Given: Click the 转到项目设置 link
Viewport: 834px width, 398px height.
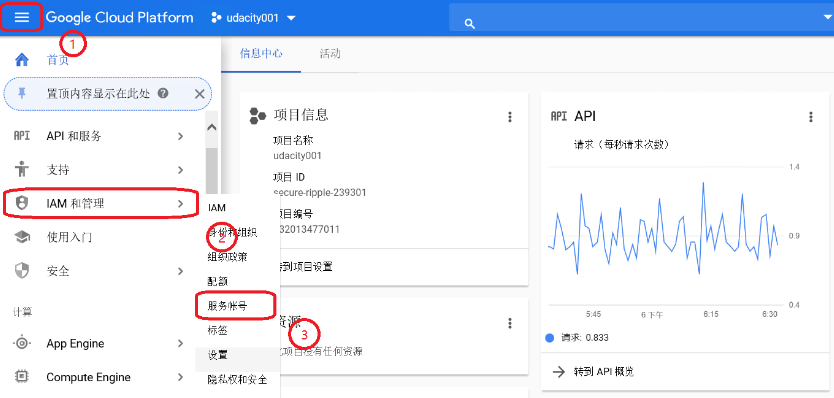Looking at the screenshot, I should pyautogui.click(x=305, y=267).
